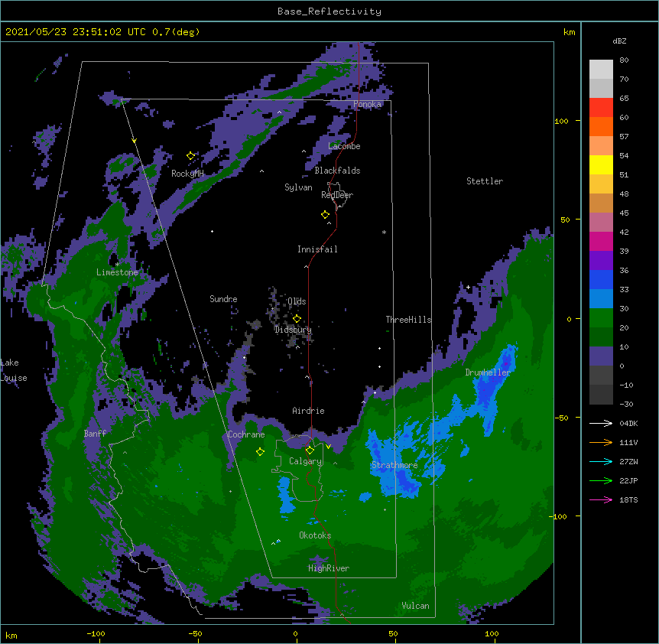Click the white plus marker northeast of ThreeHills
659x644 pixels.
[x=468, y=287]
